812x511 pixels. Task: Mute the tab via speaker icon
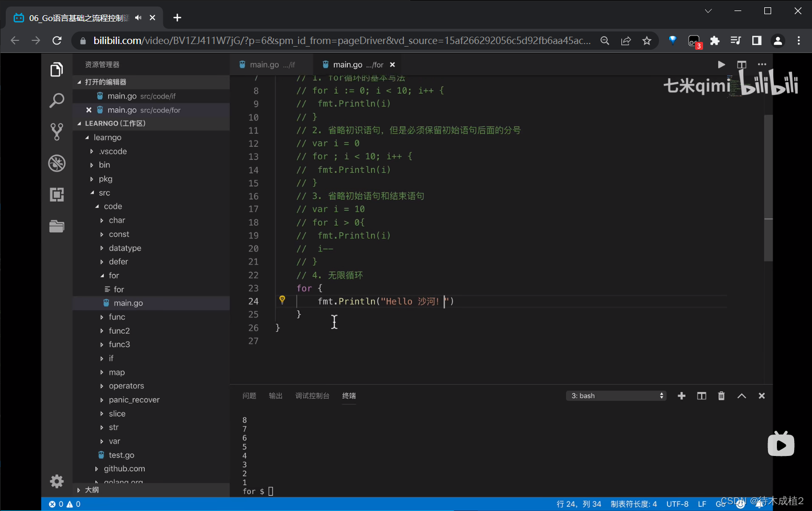(x=138, y=17)
